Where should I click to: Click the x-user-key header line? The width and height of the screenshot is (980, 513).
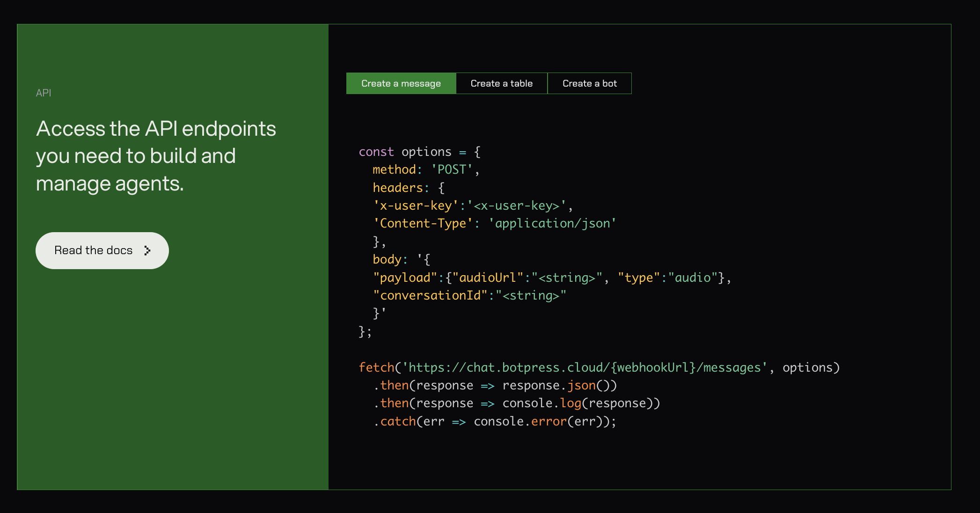pos(473,205)
